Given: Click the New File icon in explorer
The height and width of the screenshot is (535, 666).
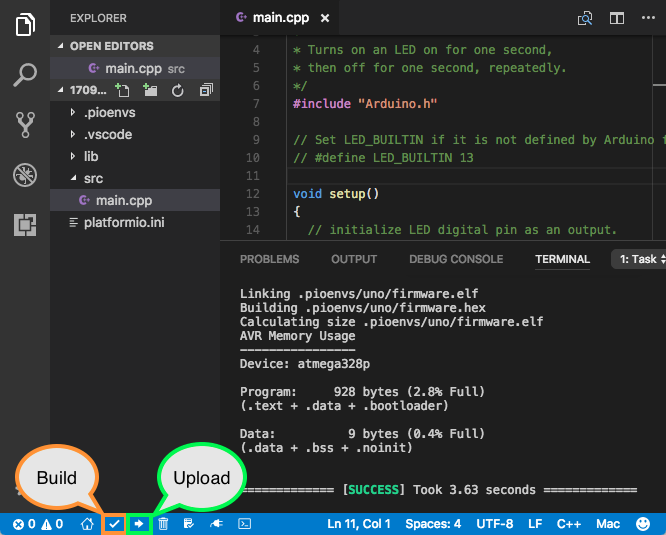Looking at the screenshot, I should click(122, 90).
